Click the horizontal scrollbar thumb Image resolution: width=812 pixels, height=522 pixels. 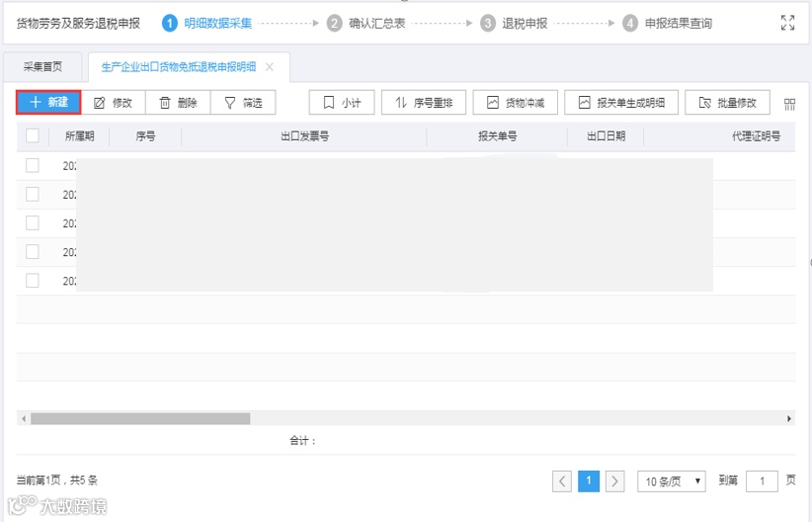140,418
